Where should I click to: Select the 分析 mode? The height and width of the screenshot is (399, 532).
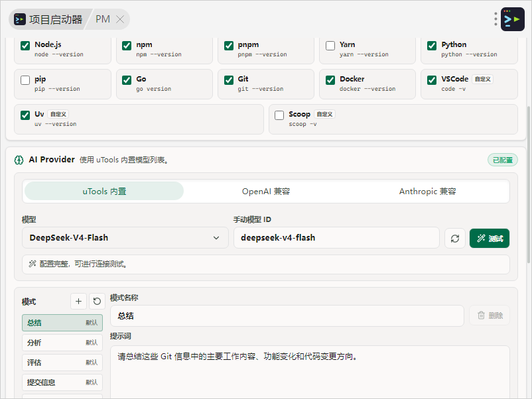pos(62,343)
